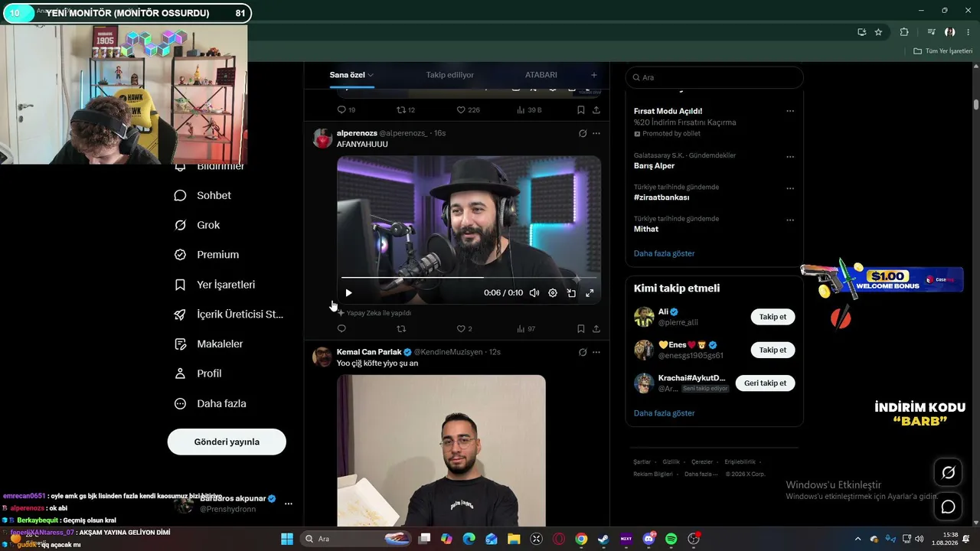Open İçerik Üreticisi Studio
The image size is (980, 551).
[x=229, y=315]
